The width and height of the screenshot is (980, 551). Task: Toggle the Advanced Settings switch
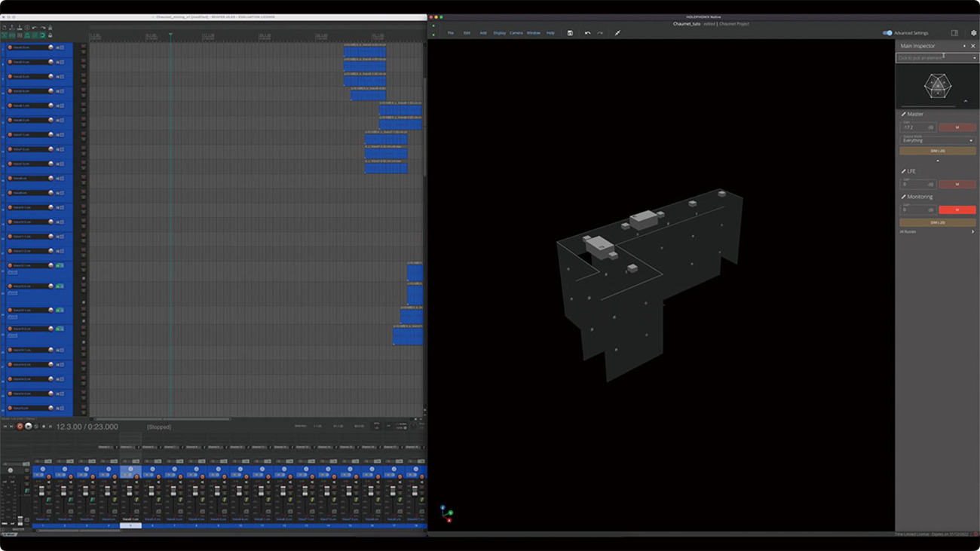click(887, 33)
